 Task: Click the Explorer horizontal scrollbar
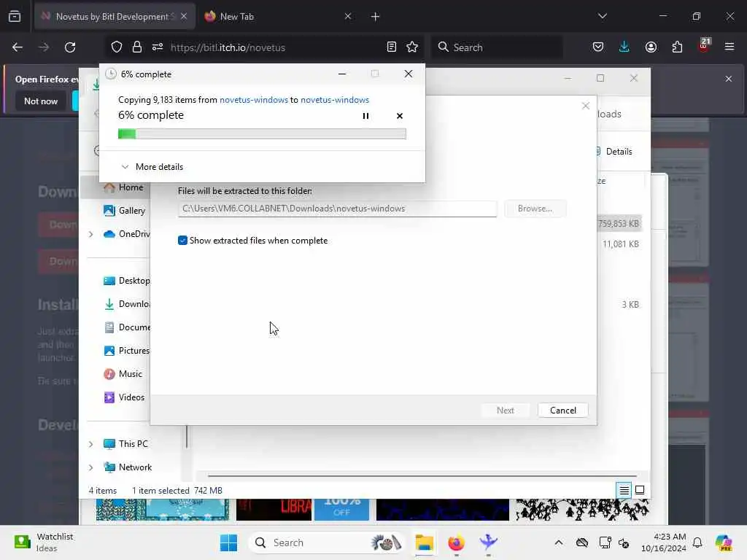tap(422, 475)
